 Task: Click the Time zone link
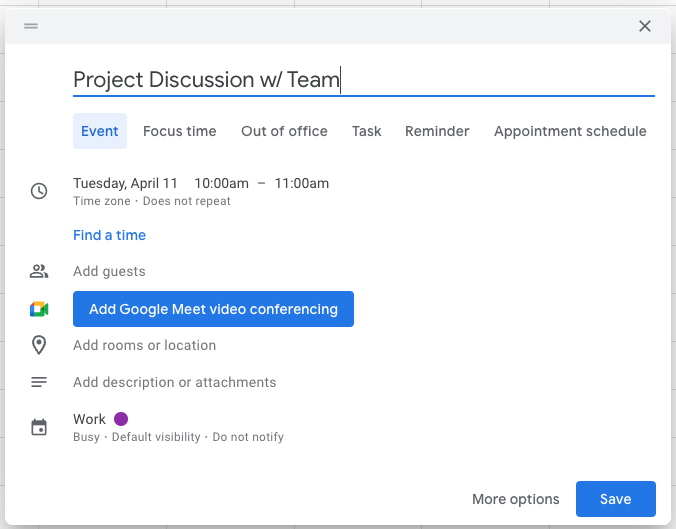point(102,201)
